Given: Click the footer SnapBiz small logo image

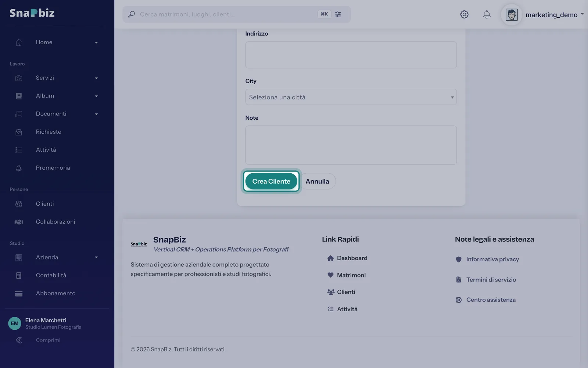Looking at the screenshot, I should click(139, 244).
